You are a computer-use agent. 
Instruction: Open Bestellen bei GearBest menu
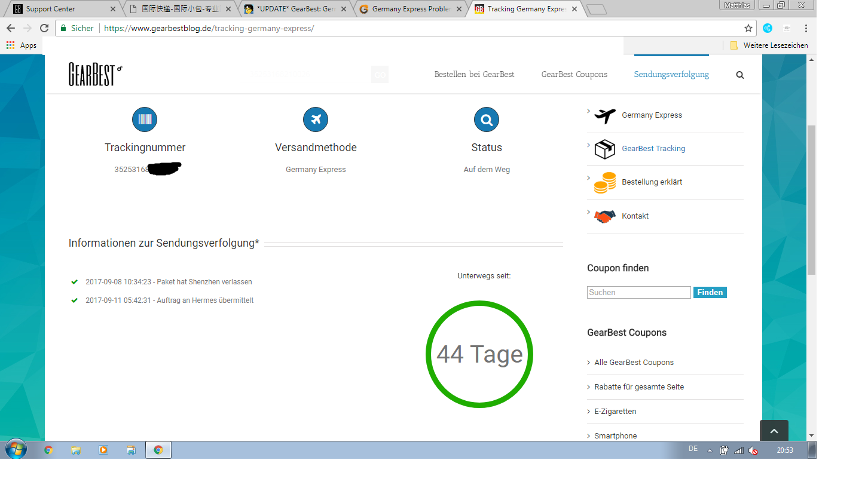(x=474, y=75)
